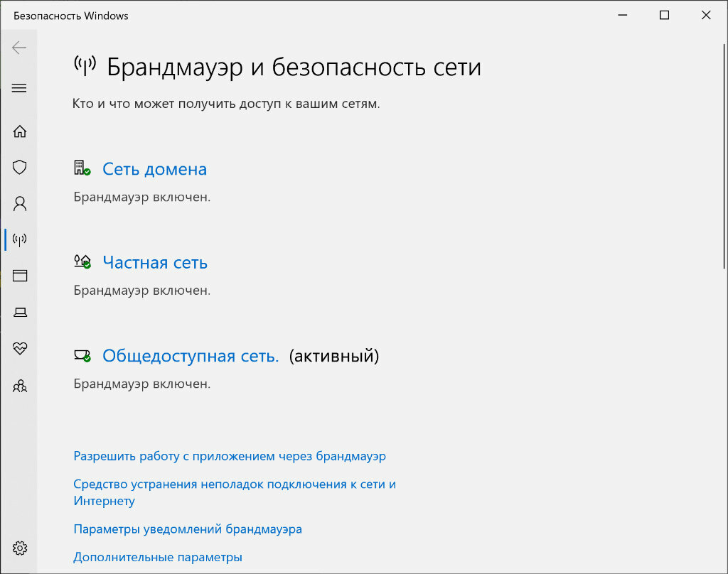The image size is (728, 574).
Task: Open the Settings gear icon
Action: click(x=19, y=548)
